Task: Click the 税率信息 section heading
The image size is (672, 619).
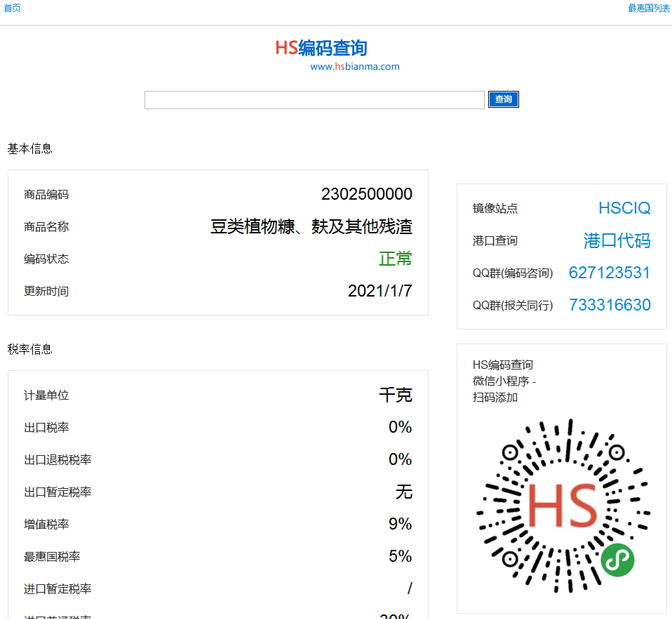Action: point(30,350)
